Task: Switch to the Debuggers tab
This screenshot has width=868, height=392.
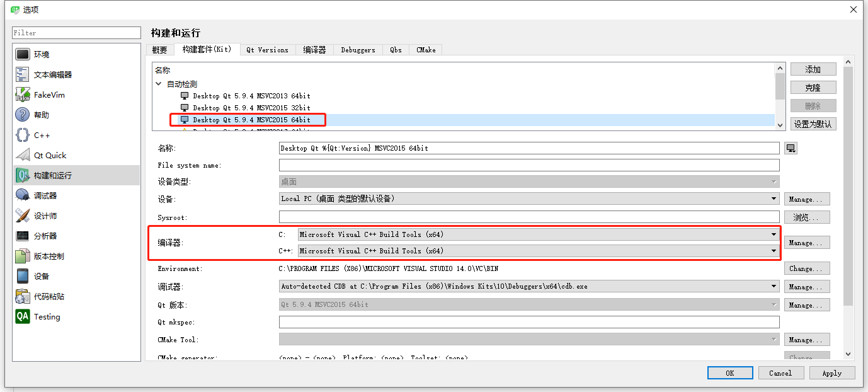Action: click(x=358, y=49)
